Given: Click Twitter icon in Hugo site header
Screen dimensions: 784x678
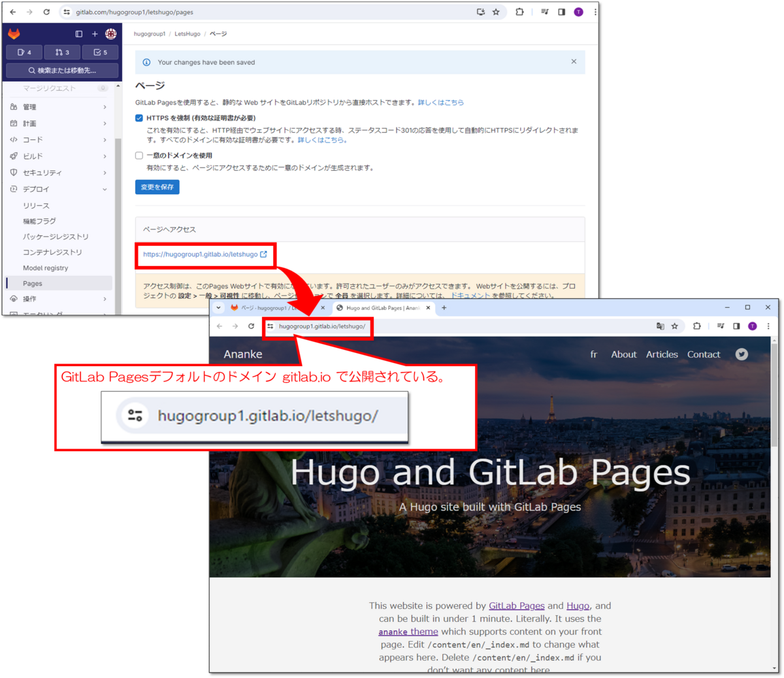Looking at the screenshot, I should coord(742,354).
